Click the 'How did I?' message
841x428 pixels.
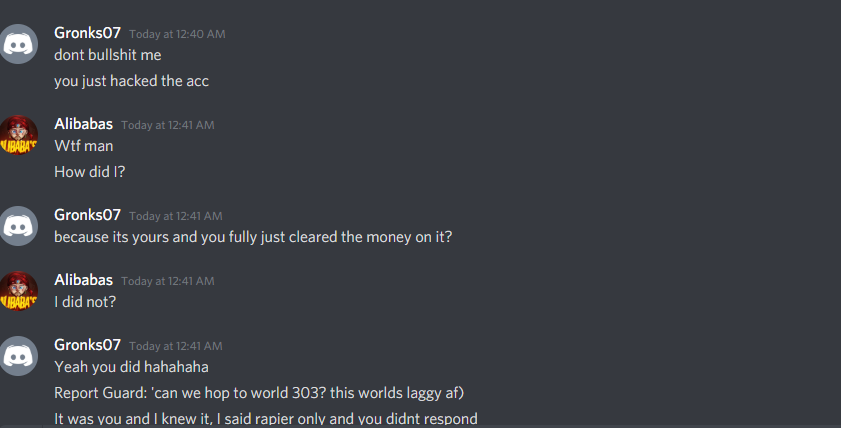[x=90, y=172]
